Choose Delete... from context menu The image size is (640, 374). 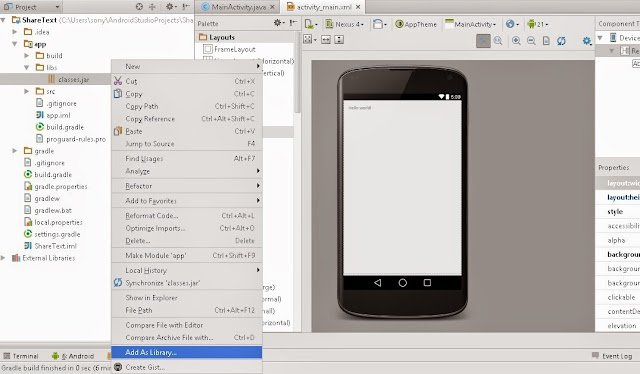coord(187,240)
